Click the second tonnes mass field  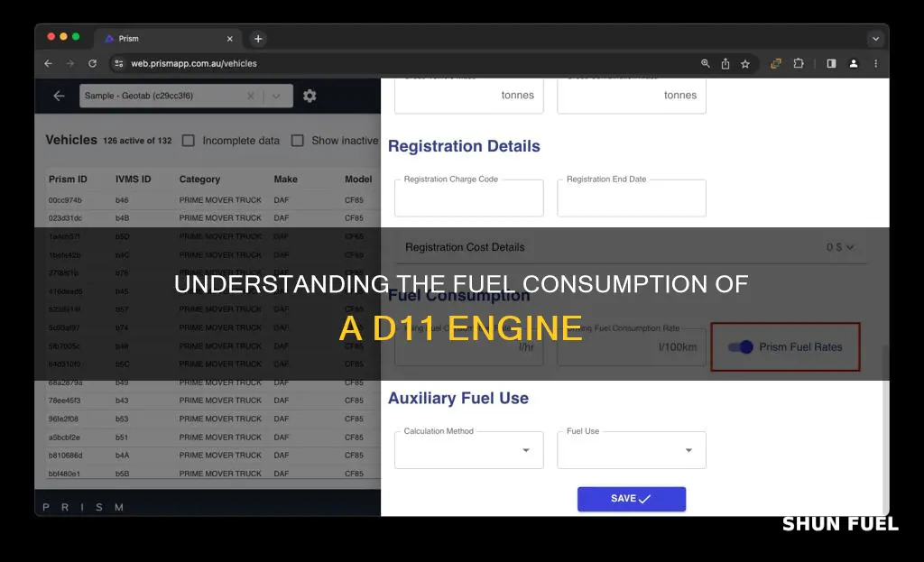[632, 96]
